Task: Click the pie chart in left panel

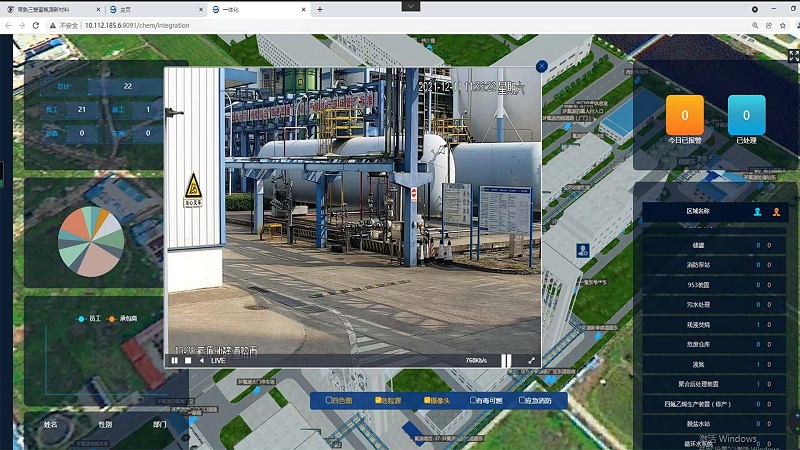Action: pos(91,242)
